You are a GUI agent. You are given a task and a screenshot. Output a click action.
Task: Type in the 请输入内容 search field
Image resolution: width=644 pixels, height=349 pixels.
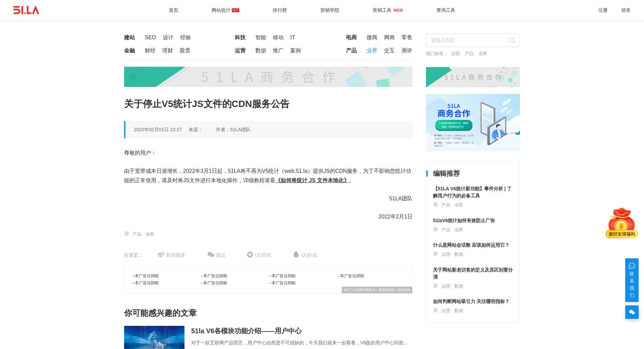pos(468,40)
